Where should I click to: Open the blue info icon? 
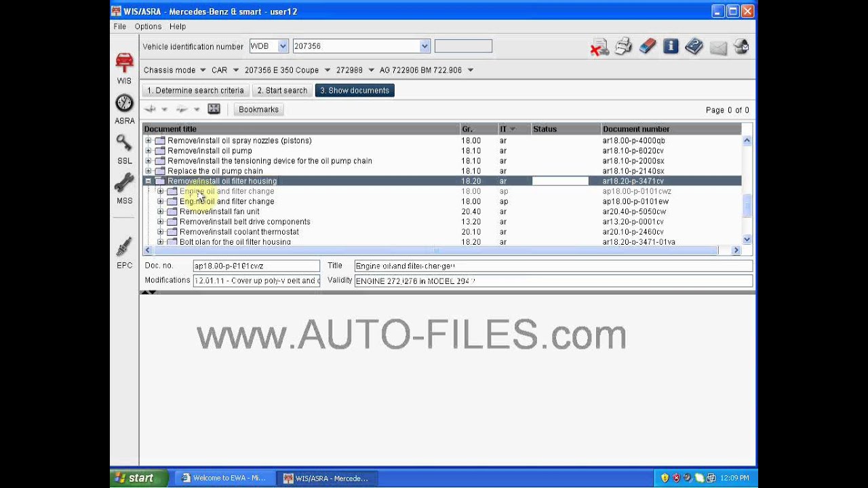[671, 46]
